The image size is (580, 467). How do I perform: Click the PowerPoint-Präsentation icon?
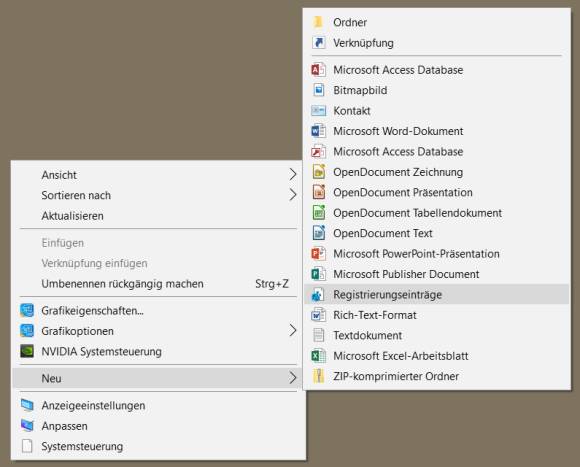(x=318, y=254)
